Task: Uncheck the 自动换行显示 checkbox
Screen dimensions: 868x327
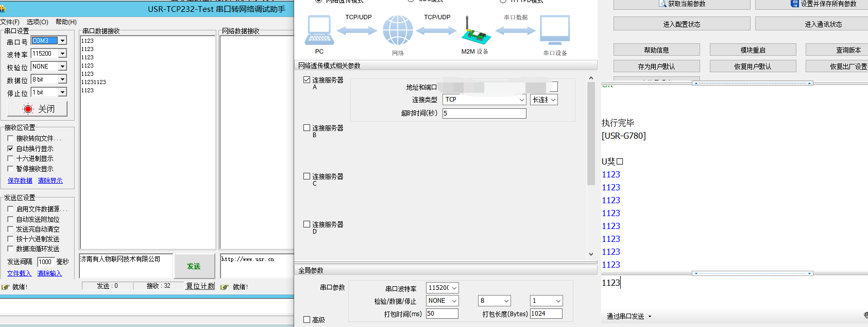Action: tap(10, 149)
